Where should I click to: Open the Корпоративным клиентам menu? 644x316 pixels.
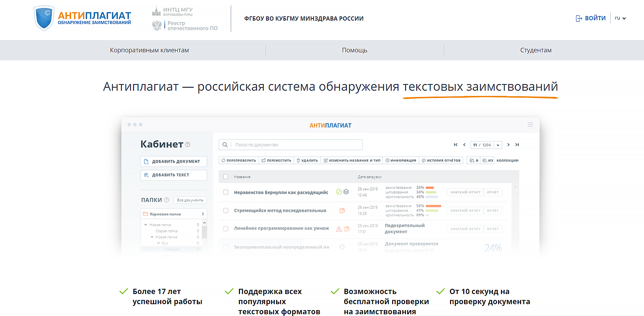pos(149,50)
